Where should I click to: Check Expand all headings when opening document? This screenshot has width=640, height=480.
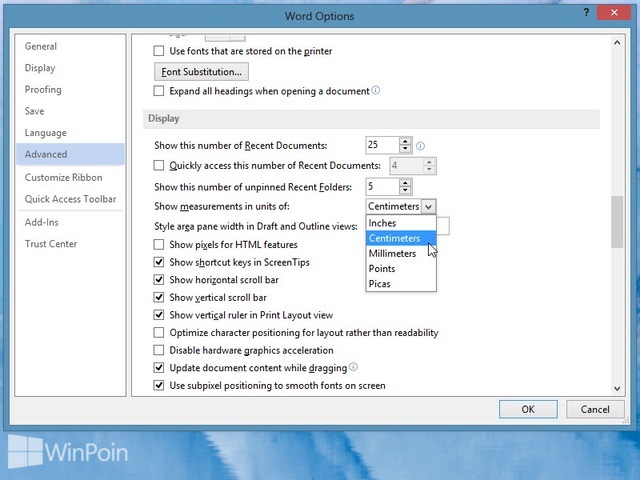[x=159, y=91]
